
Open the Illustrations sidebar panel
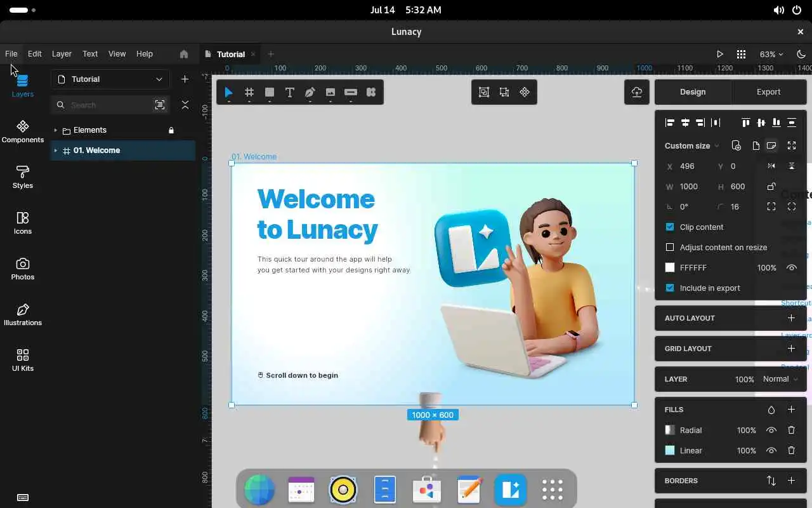click(x=22, y=314)
